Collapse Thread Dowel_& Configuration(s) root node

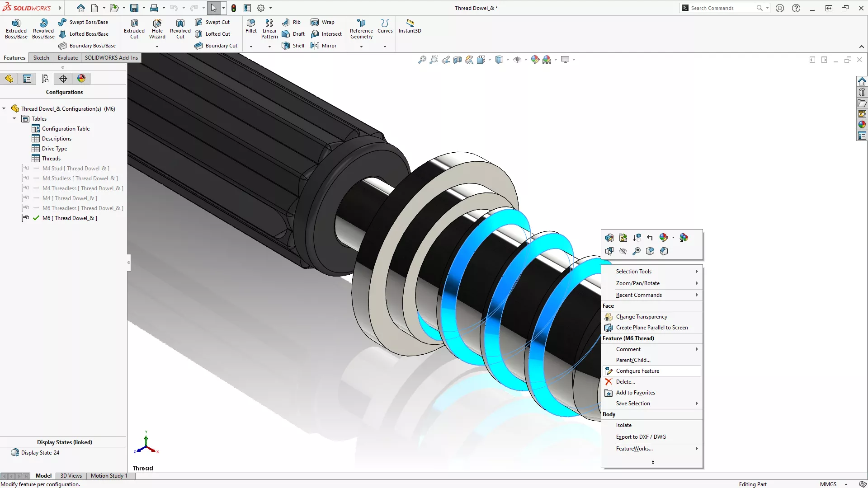pos(4,109)
